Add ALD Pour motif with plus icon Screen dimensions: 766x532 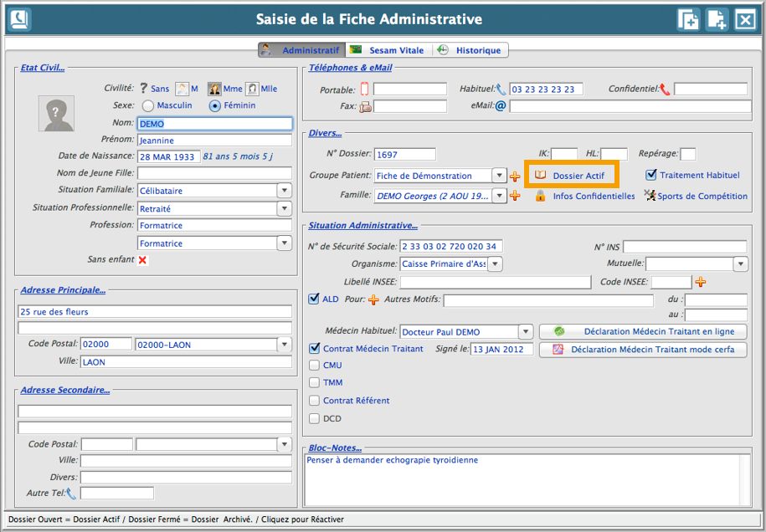[x=373, y=299]
